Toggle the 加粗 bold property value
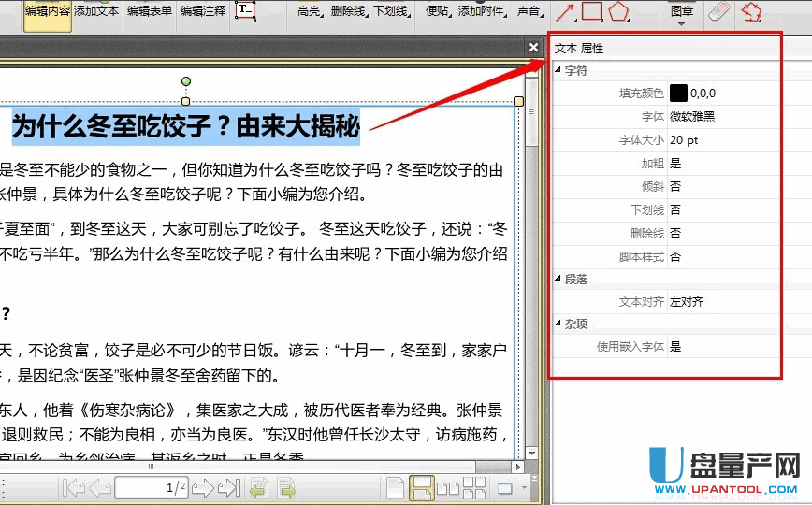812x505 pixels. pyautogui.click(x=675, y=164)
